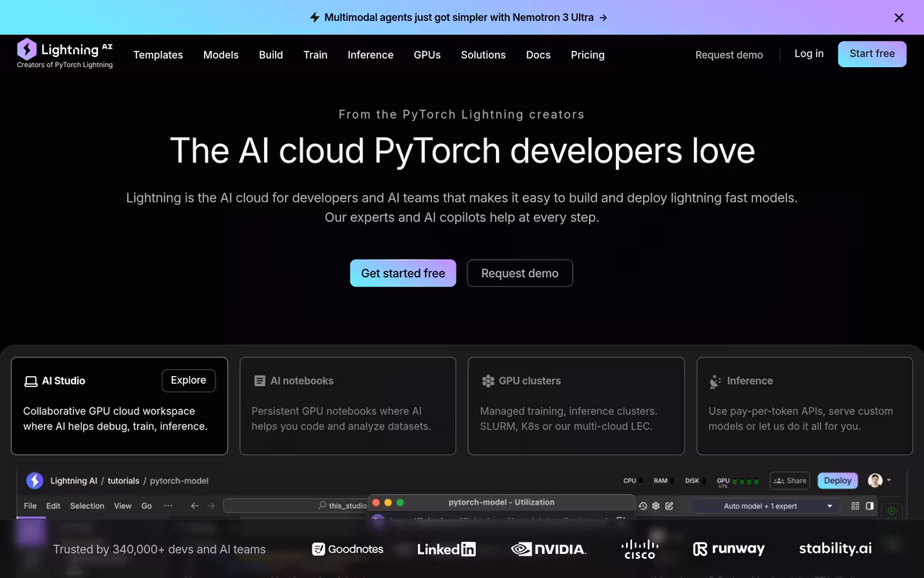Image resolution: width=924 pixels, height=578 pixels.
Task: Click the Runway logo
Action: (728, 549)
